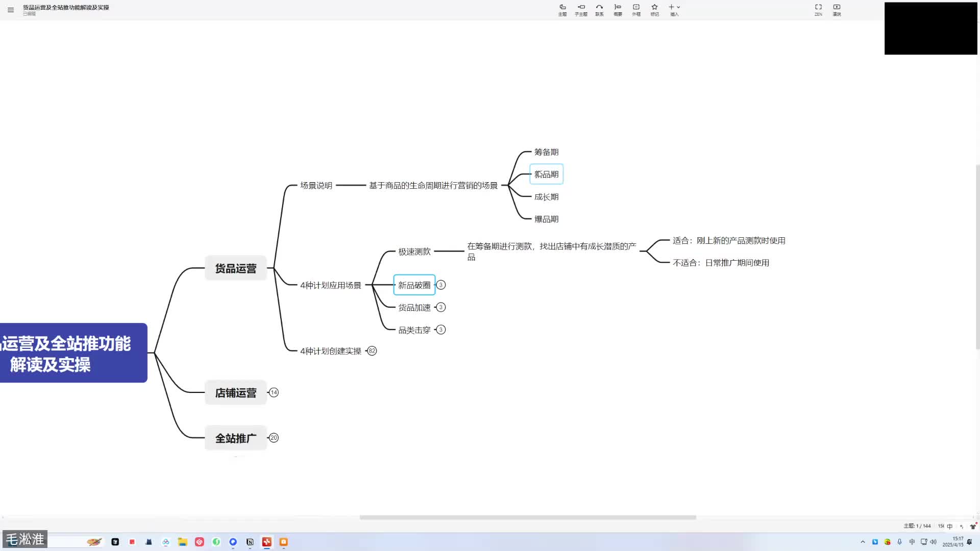Open the hamburger menu at top left

(11, 10)
